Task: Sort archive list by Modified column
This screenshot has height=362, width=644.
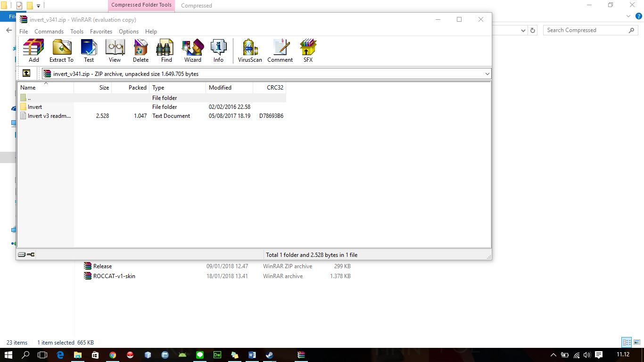Action: click(230, 88)
